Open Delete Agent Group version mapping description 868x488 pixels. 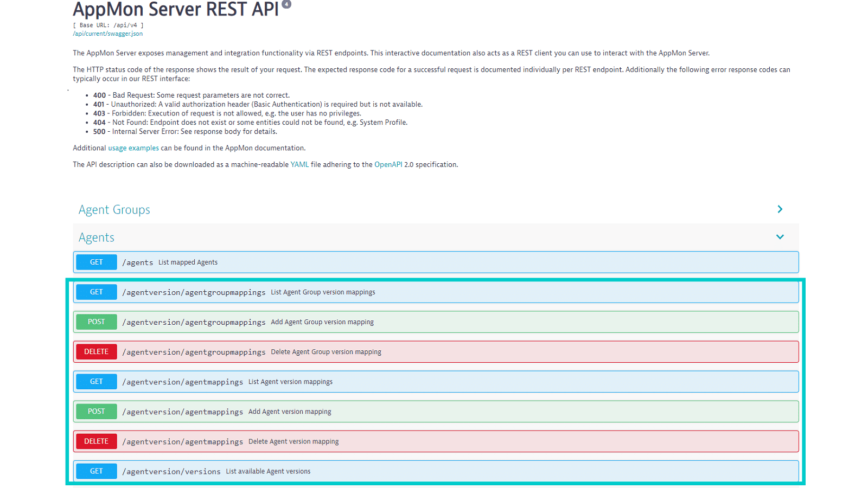(326, 352)
